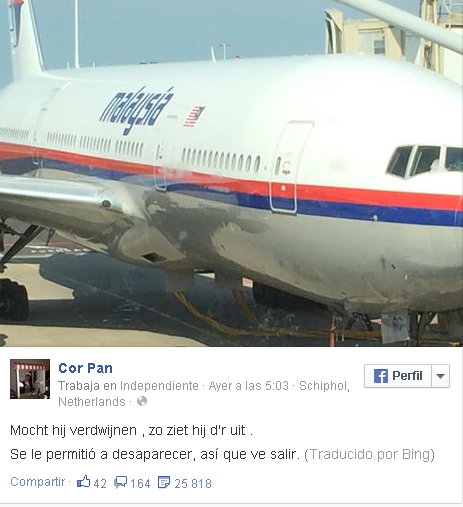Open the Malaysia airplane photo

point(231,173)
